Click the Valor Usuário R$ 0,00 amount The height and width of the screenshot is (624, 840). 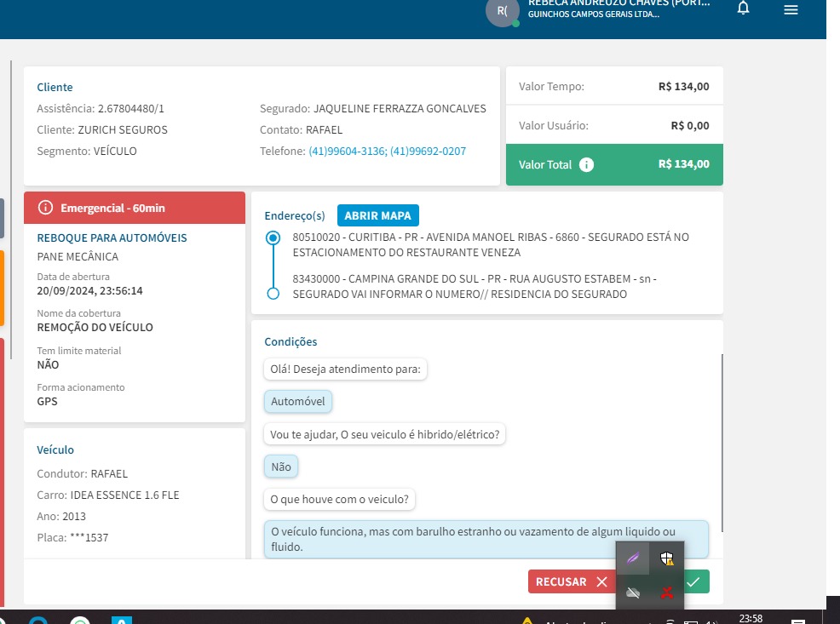click(x=690, y=126)
